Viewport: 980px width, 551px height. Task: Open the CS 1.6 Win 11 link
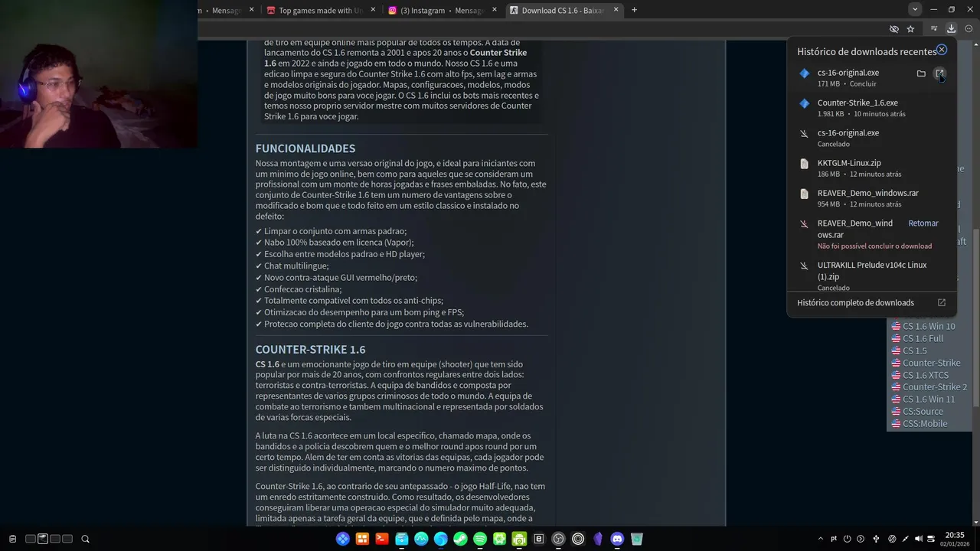coord(929,399)
